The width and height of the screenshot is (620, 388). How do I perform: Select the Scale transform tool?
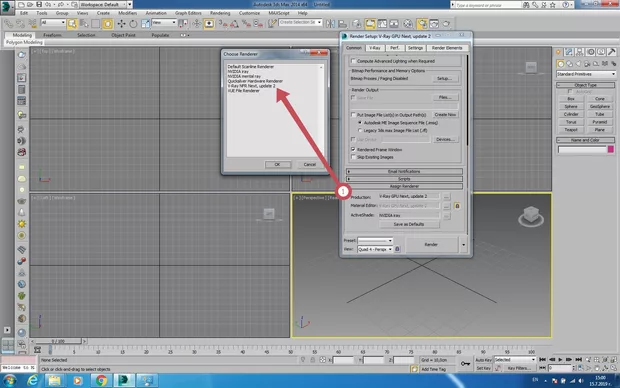coord(145,24)
